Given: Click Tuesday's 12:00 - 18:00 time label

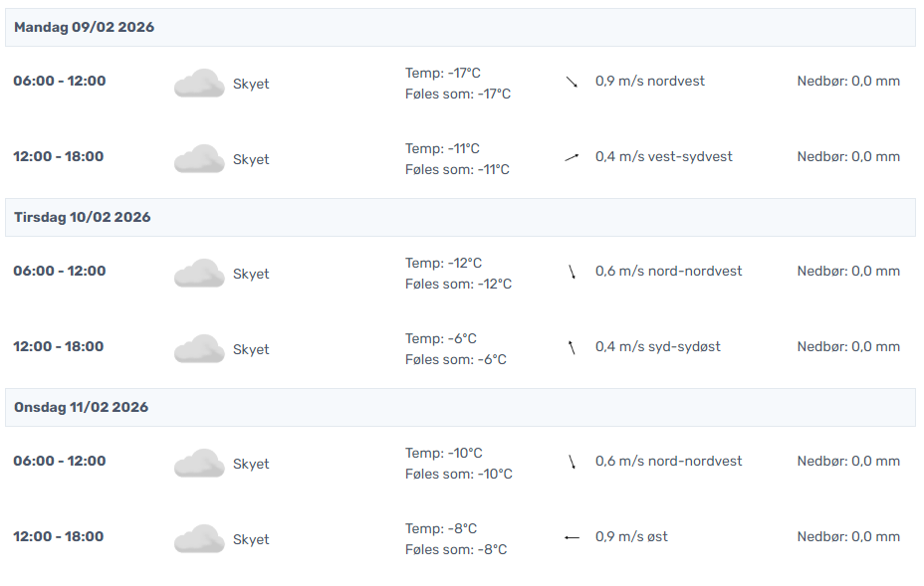Looking at the screenshot, I should point(59,346).
